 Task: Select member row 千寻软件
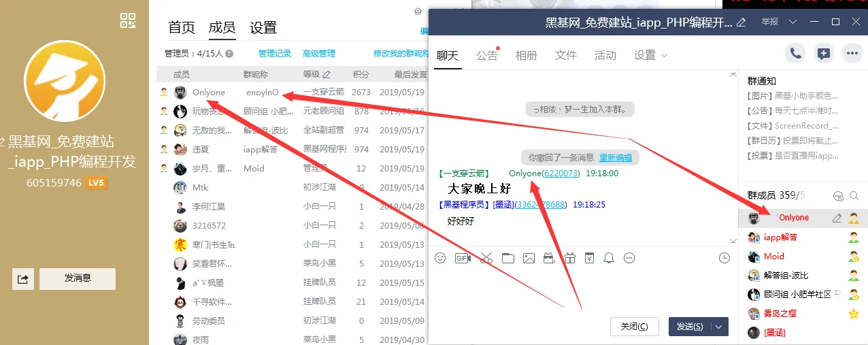[x=292, y=302]
